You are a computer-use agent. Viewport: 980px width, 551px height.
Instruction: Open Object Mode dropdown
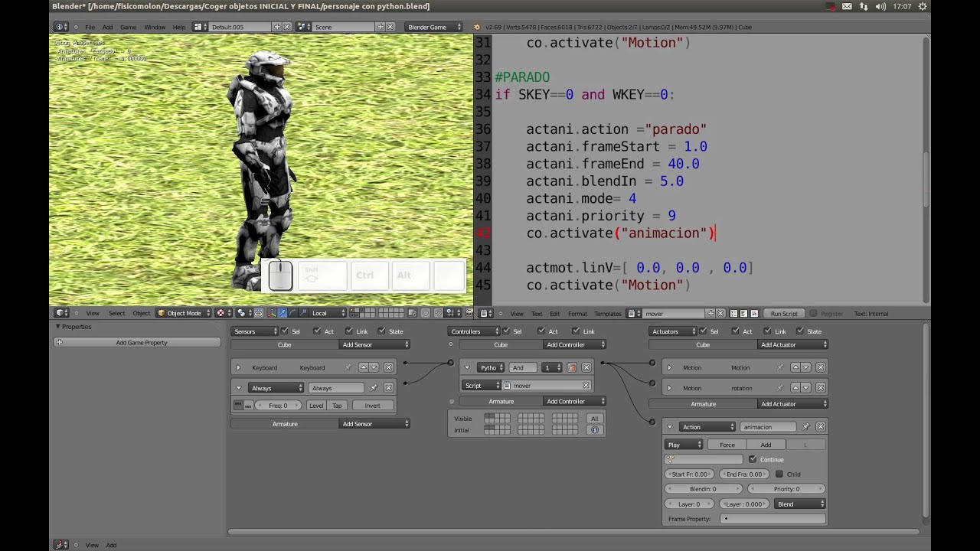click(184, 313)
